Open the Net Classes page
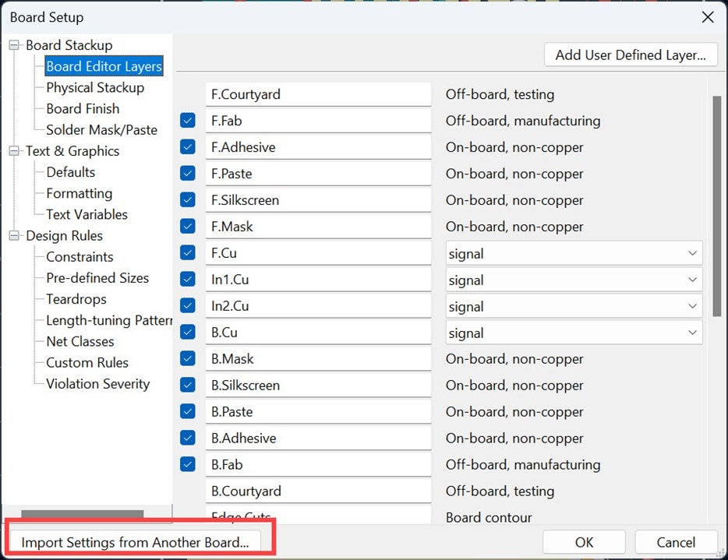This screenshot has width=728, height=560. tap(80, 341)
